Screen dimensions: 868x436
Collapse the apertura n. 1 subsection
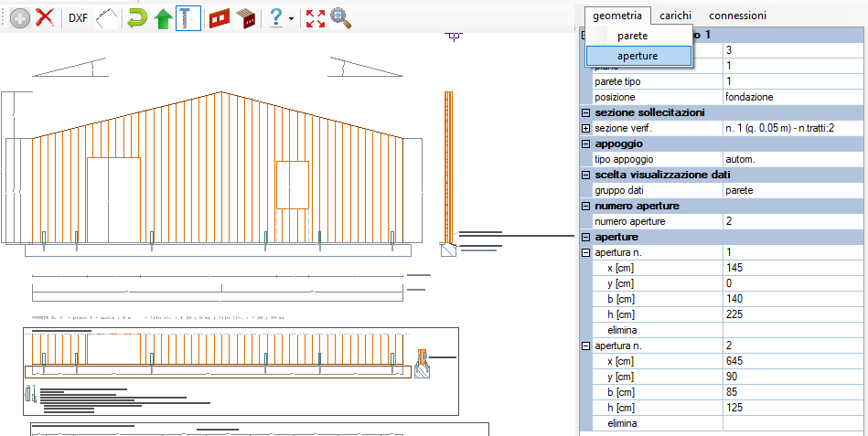click(x=585, y=252)
